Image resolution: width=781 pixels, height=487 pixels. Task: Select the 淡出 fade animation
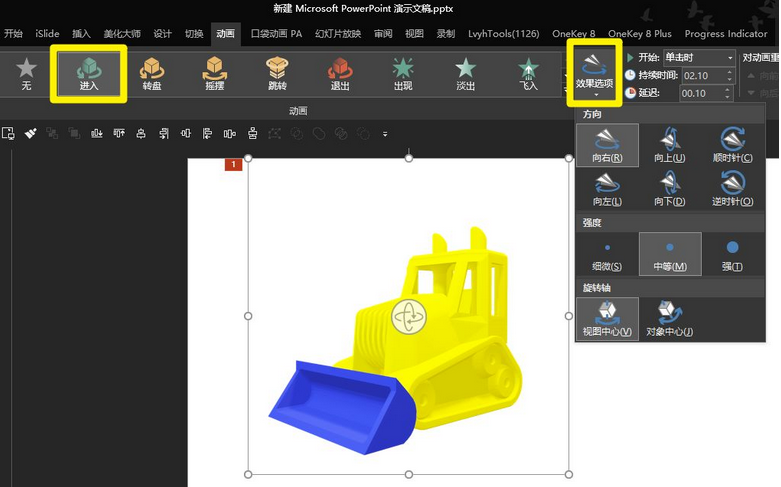point(465,71)
